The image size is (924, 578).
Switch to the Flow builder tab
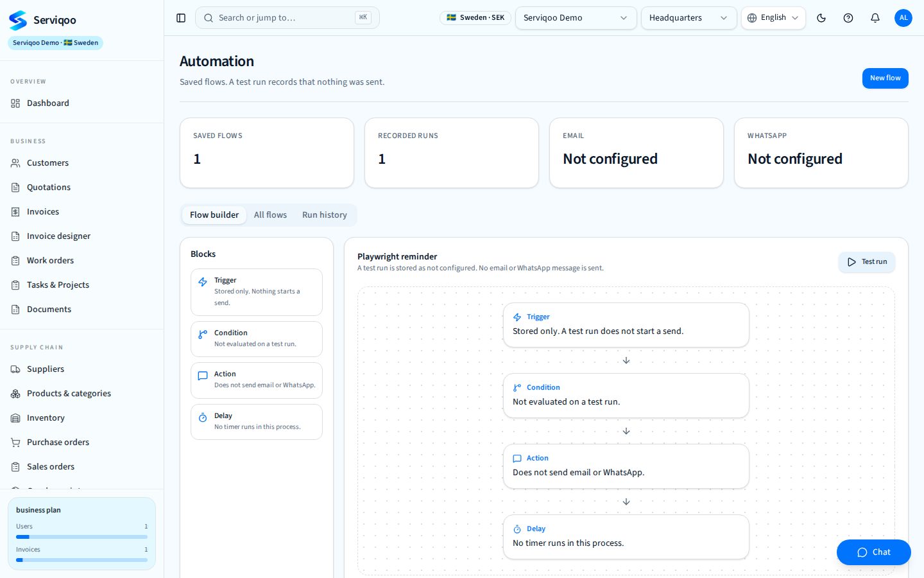click(x=214, y=215)
